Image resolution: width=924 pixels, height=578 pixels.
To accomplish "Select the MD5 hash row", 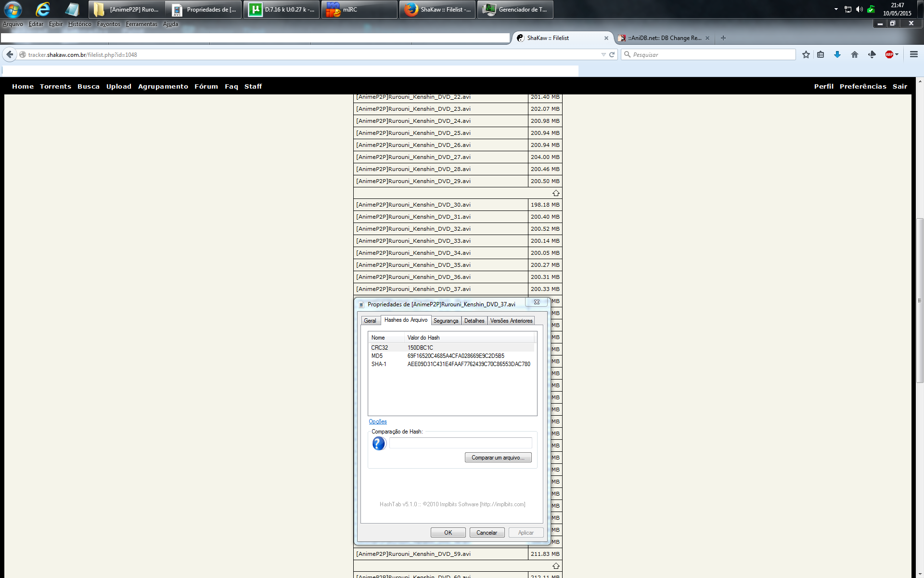I will [452, 356].
